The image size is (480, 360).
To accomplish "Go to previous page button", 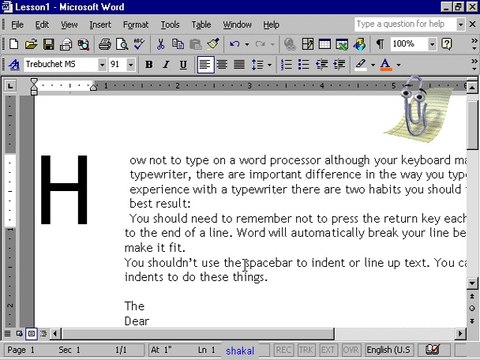I will tap(472, 296).
